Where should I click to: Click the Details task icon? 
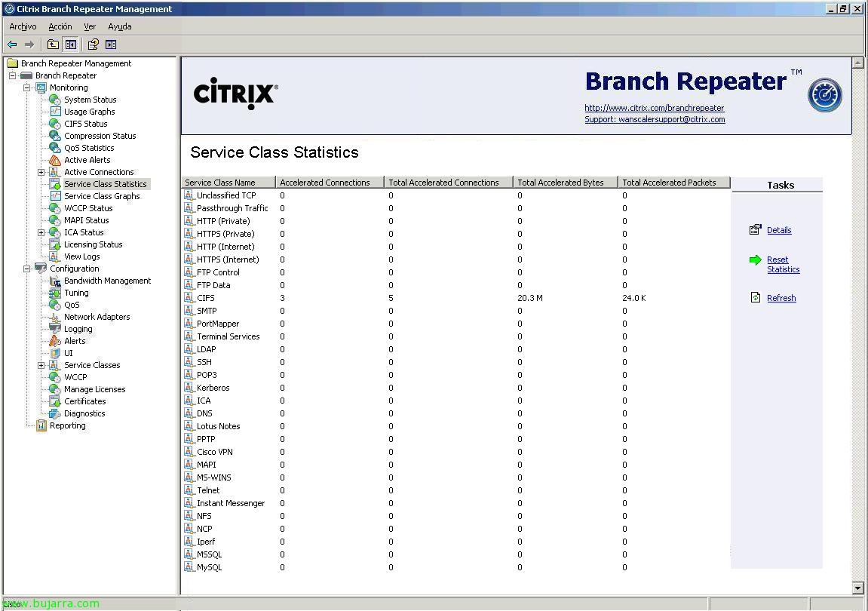[755, 230]
